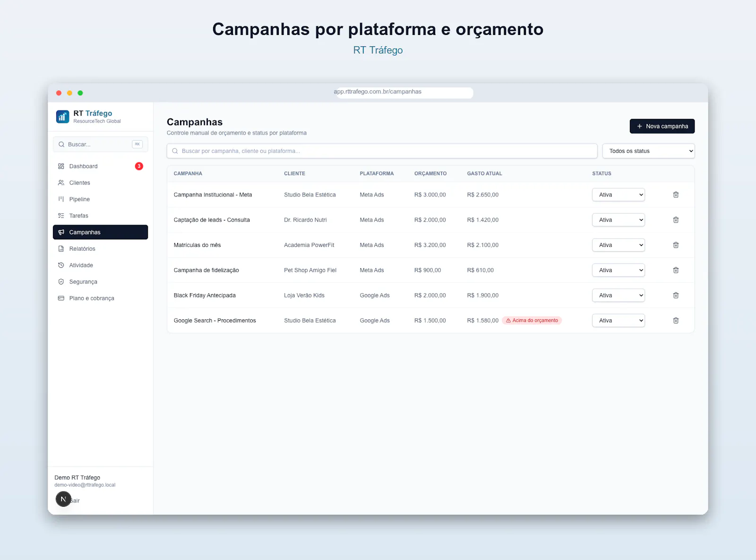Open status dropdown for Google Search - Procedimentos
The height and width of the screenshot is (560, 756).
(x=619, y=321)
